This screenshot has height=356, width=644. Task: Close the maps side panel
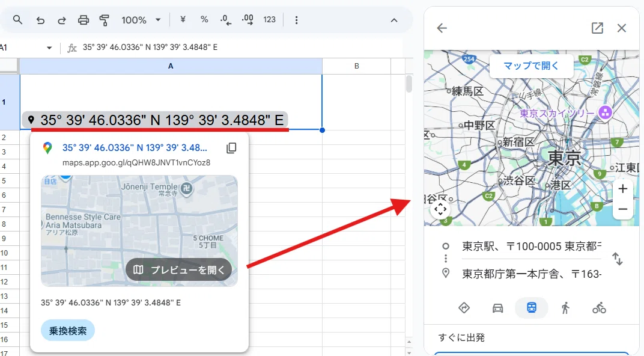pos(622,28)
